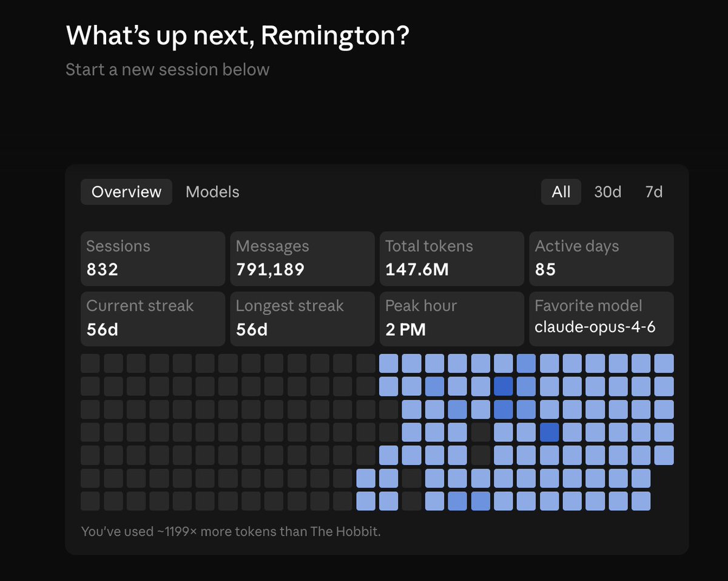Screen dimensions: 728x581
Task: Click the Hobbit token comparison text
Action: point(231,531)
